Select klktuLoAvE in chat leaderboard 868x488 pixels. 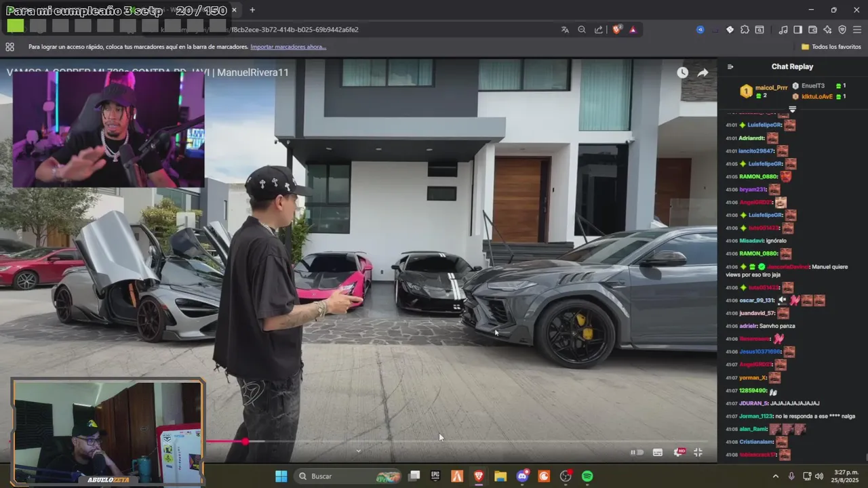click(817, 96)
